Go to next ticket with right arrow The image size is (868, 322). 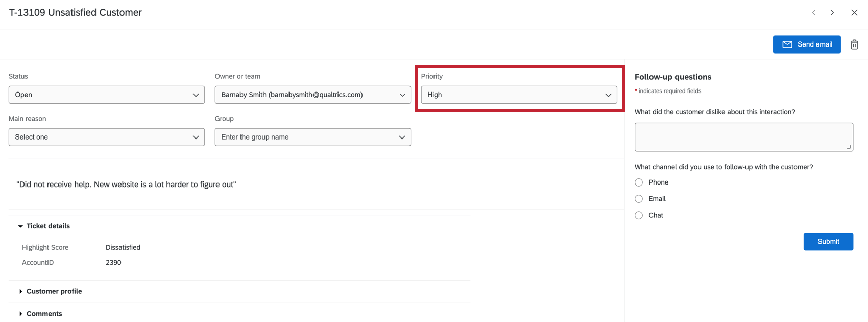point(832,13)
